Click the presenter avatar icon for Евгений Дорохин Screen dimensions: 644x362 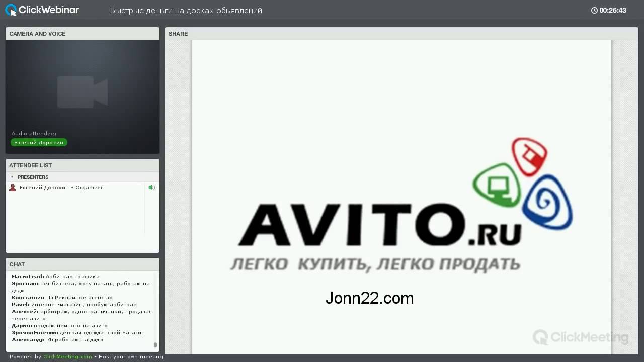coord(13,188)
